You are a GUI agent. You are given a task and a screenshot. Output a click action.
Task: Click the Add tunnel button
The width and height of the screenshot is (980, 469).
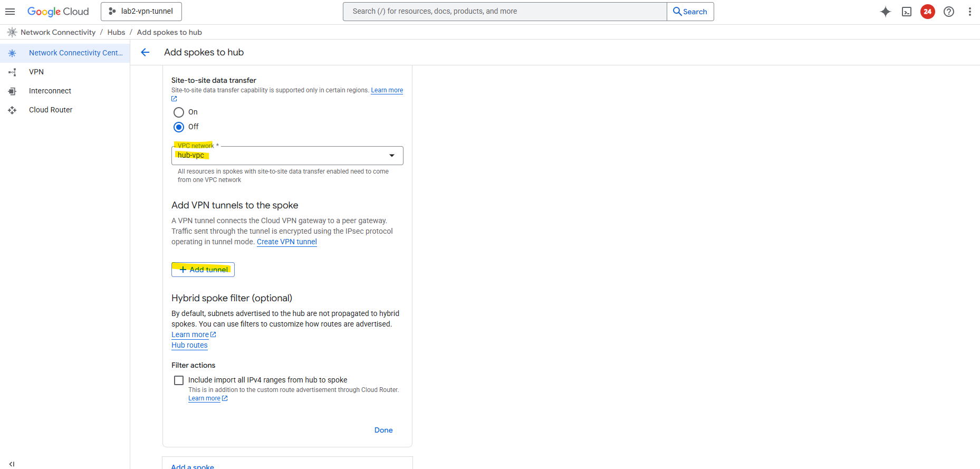(203, 270)
